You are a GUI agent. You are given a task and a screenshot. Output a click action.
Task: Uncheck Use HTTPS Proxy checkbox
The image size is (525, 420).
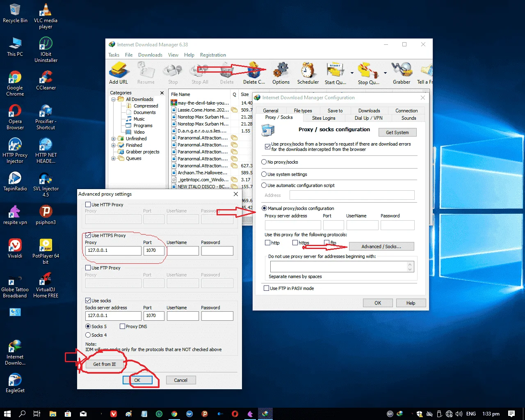coord(88,235)
